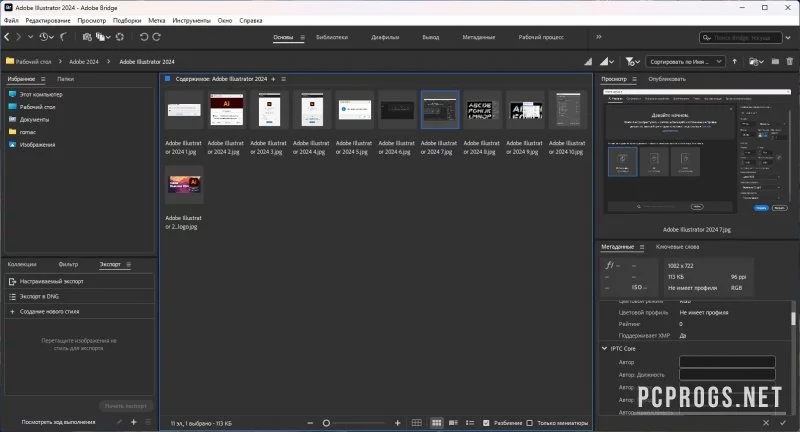Click the delete trash can icon
Viewport: 800px width, 432px height.
coord(790,62)
